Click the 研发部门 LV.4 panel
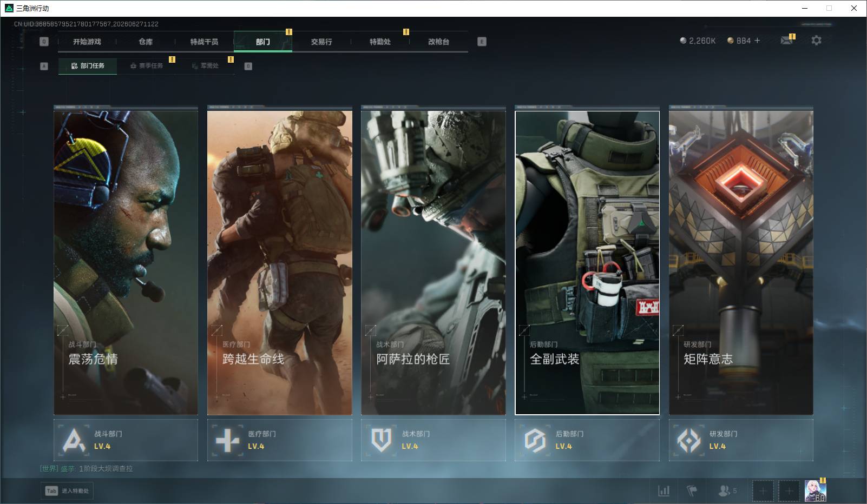Image resolution: width=867 pixels, height=504 pixels. tap(741, 440)
